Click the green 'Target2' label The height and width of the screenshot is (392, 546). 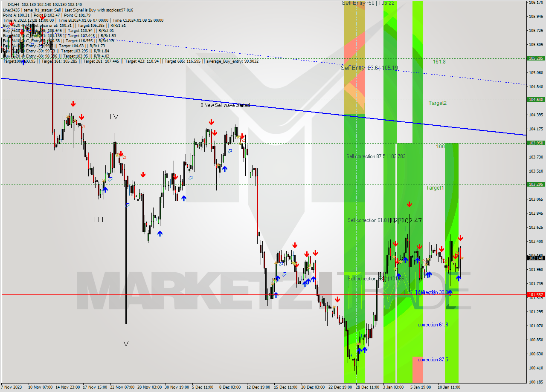pyautogui.click(x=438, y=103)
